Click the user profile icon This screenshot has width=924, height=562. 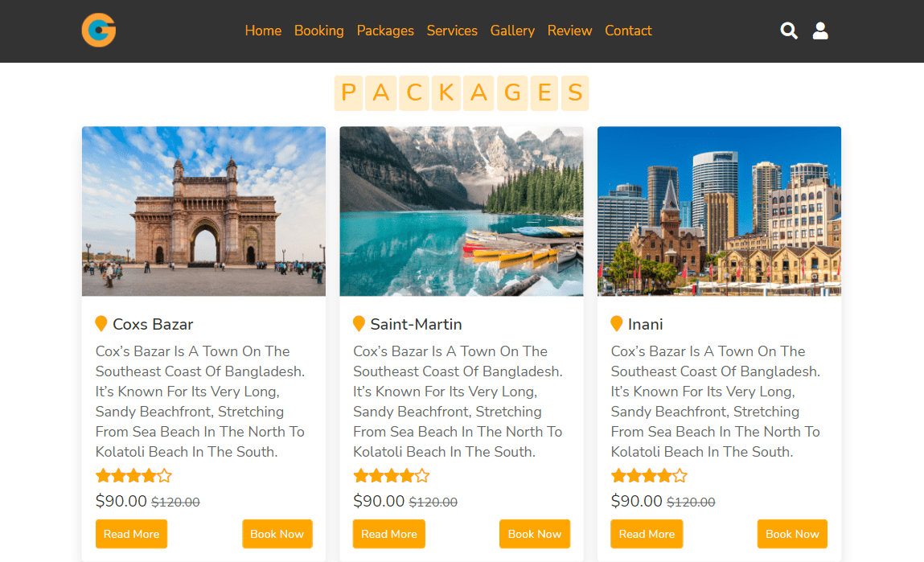tap(820, 31)
